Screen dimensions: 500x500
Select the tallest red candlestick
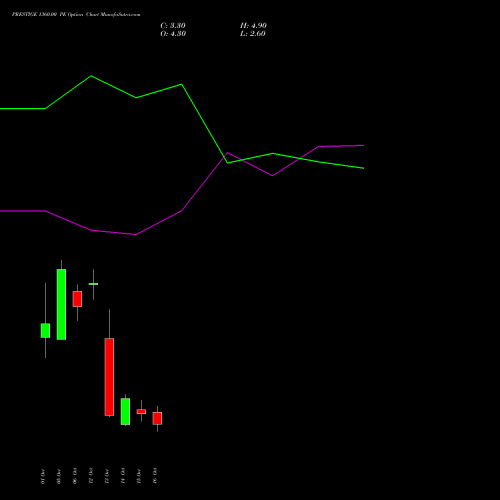pos(109,377)
